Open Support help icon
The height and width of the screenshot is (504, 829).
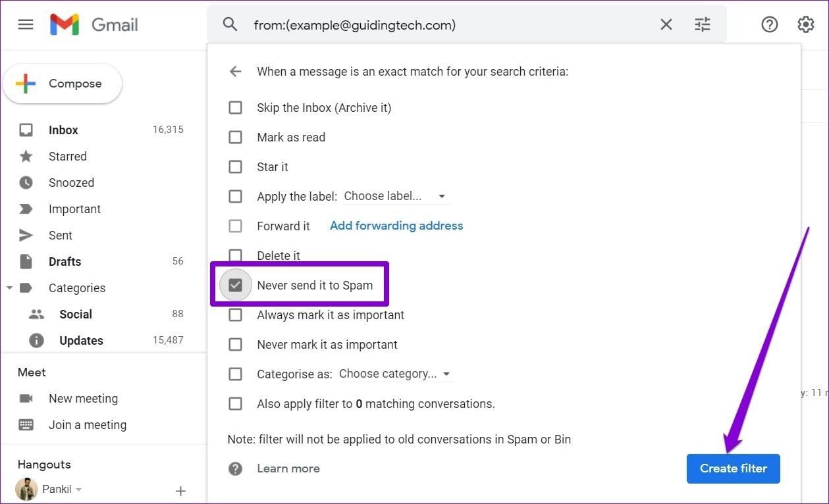click(769, 25)
